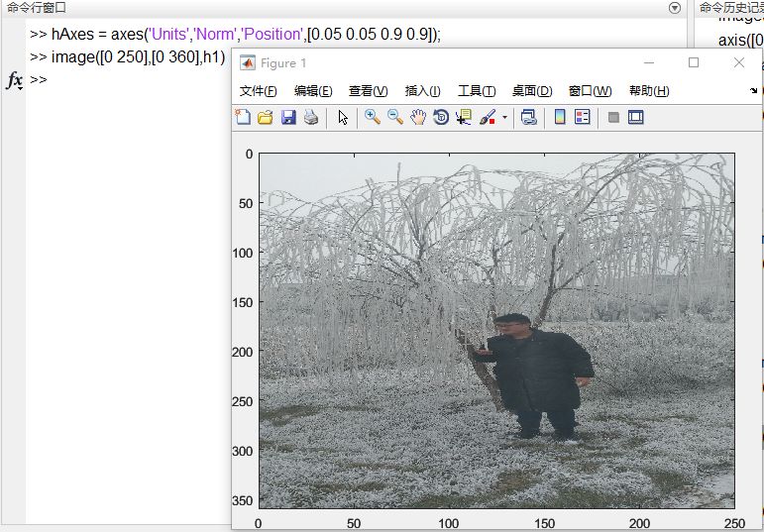Maximize the Figure 1 window
The height and width of the screenshot is (532, 764).
[x=694, y=62]
